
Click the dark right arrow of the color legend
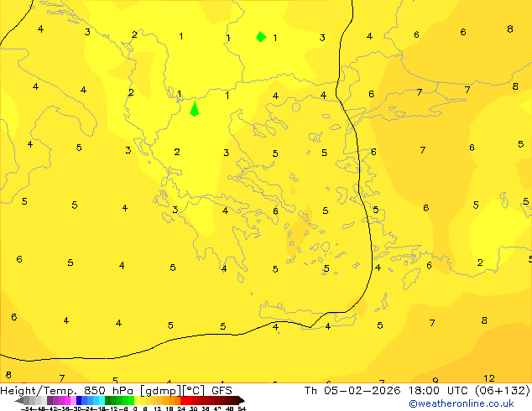click(x=242, y=401)
